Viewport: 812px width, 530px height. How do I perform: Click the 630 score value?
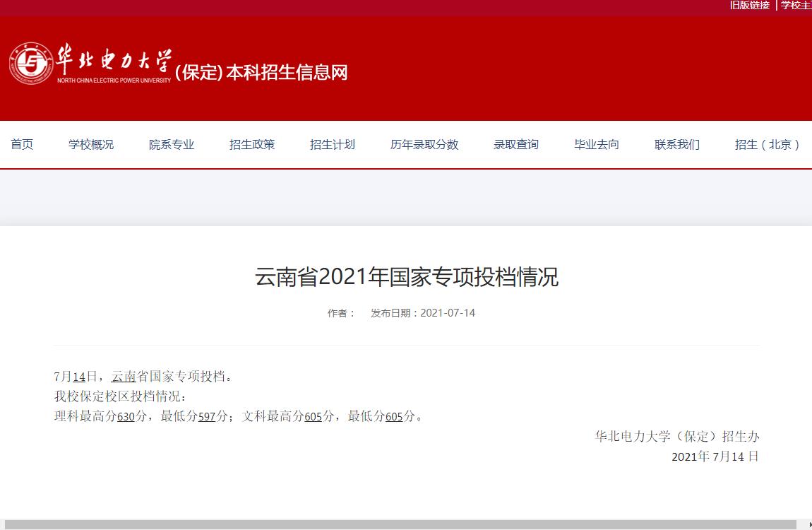[x=126, y=416]
